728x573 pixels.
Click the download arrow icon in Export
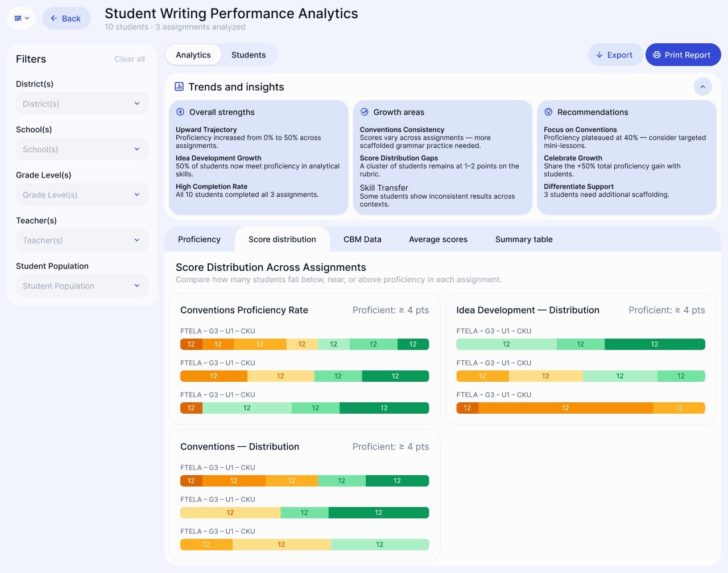pyautogui.click(x=599, y=55)
